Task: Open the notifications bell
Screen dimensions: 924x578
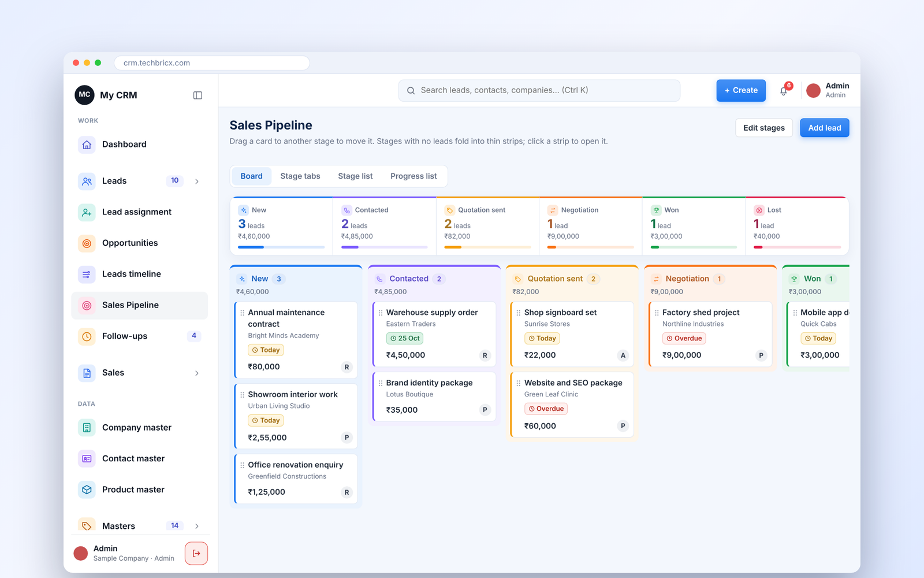Action: (x=784, y=91)
